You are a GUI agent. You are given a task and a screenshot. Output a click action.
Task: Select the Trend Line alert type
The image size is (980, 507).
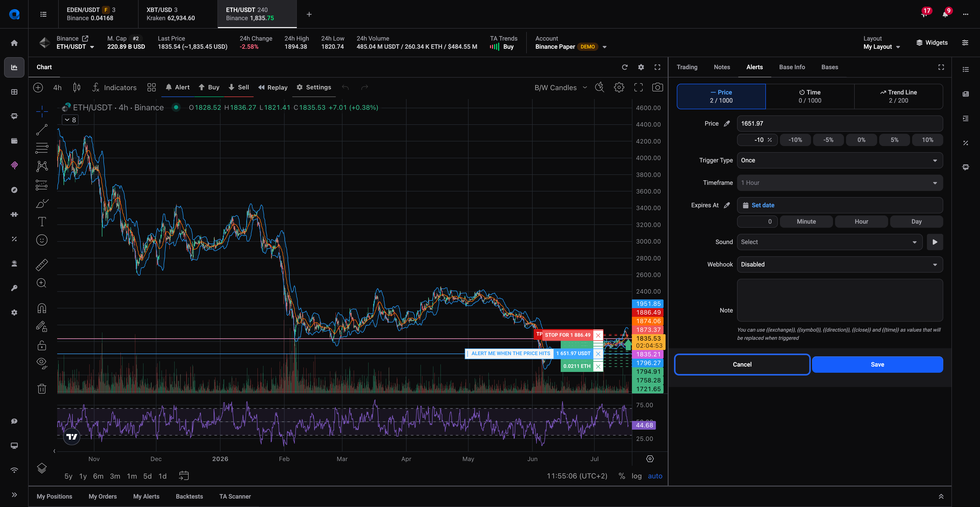tap(898, 97)
